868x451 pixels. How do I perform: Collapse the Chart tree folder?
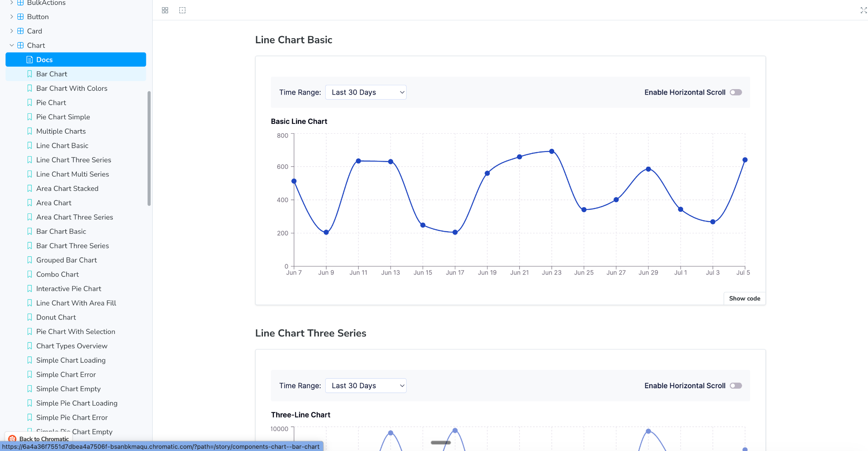[x=12, y=45]
